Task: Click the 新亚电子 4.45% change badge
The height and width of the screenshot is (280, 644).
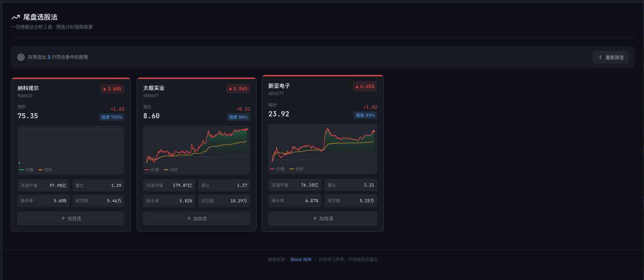Action: [x=365, y=87]
